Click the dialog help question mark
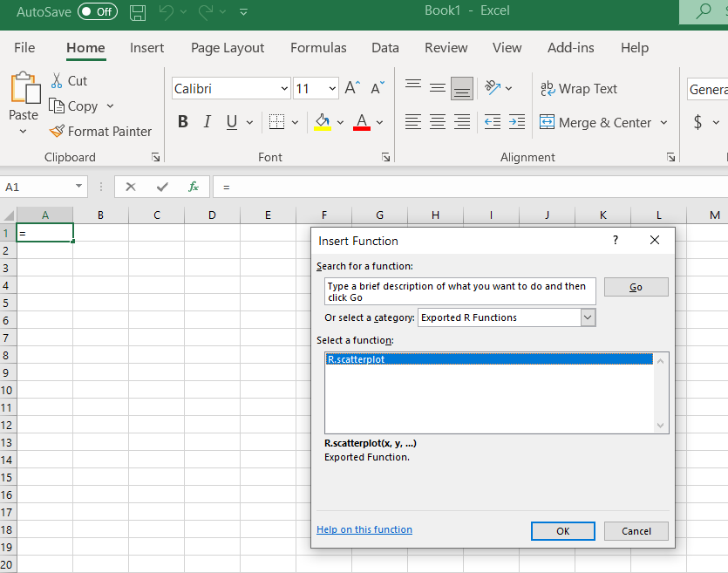 pyautogui.click(x=616, y=240)
